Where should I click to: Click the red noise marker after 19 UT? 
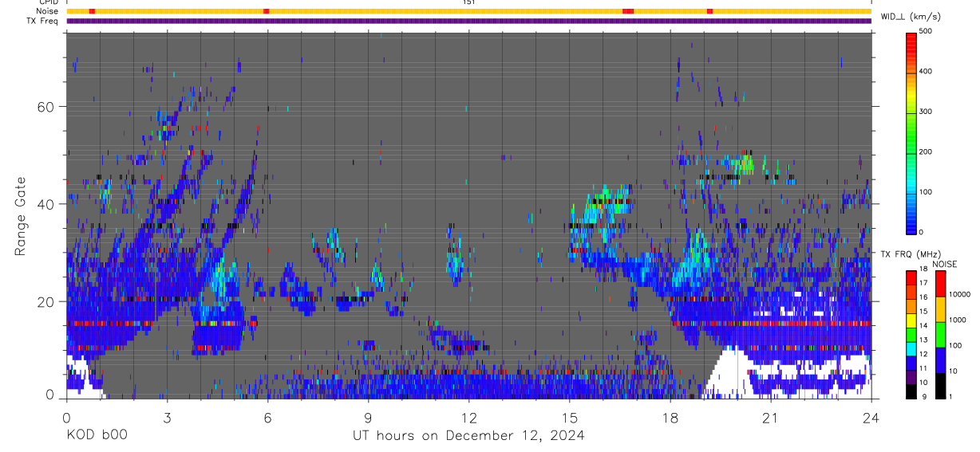pyautogui.click(x=709, y=11)
